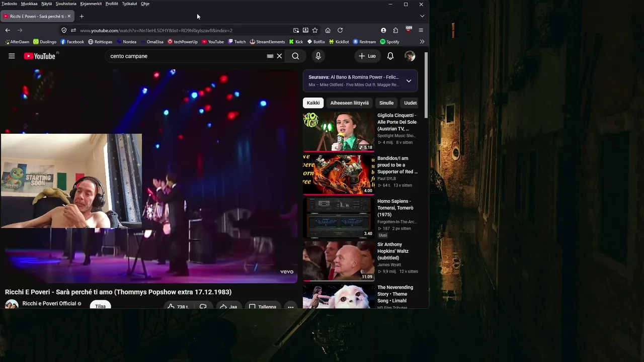The image size is (644, 362).
Task: Open the YouTube guide hamburger menu
Action: click(12, 56)
